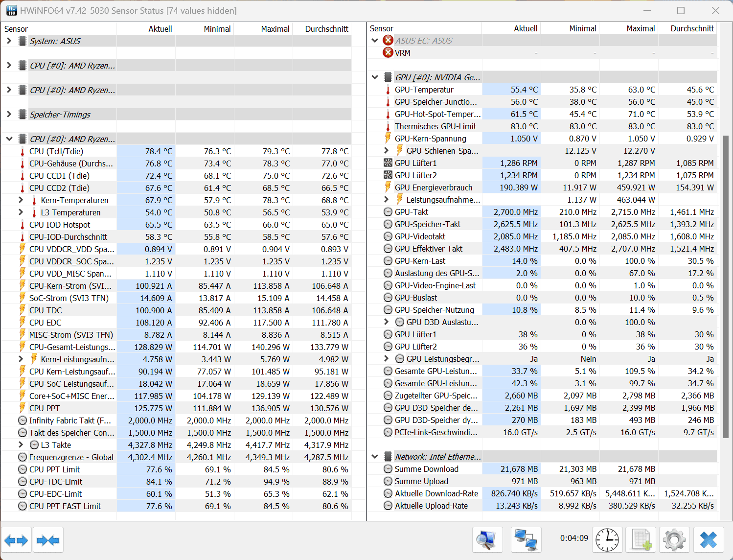The width and height of the screenshot is (733, 560).
Task: Collapse the GPU [#0]: NVIDIA group
Action: click(x=375, y=77)
